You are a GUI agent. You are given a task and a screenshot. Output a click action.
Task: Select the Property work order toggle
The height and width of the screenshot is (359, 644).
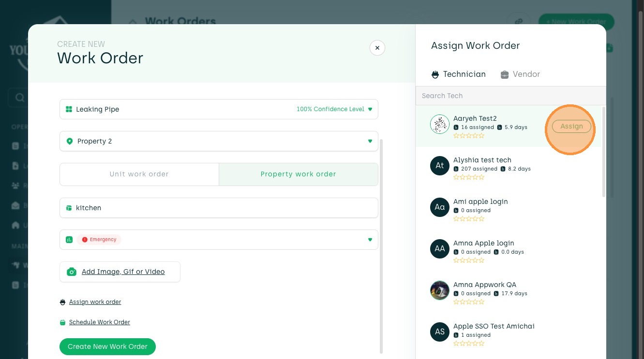298,174
